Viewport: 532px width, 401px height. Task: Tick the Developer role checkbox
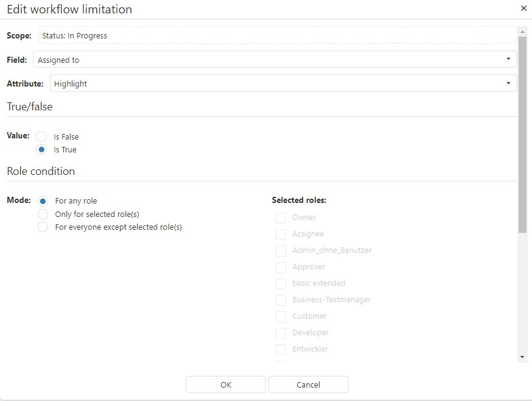click(x=281, y=333)
